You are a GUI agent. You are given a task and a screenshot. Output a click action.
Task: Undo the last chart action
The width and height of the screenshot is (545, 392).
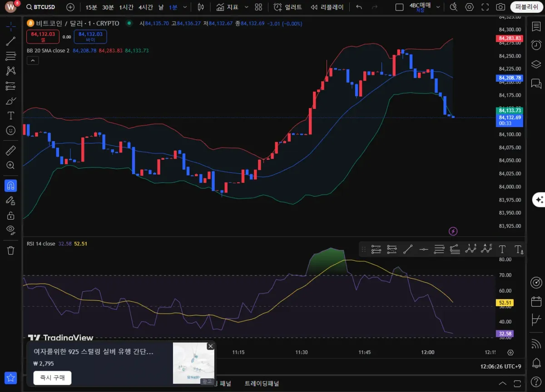(x=359, y=7)
